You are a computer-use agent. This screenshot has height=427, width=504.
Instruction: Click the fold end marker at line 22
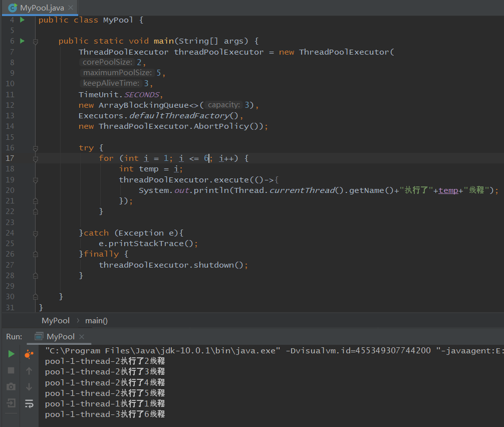pos(36,212)
